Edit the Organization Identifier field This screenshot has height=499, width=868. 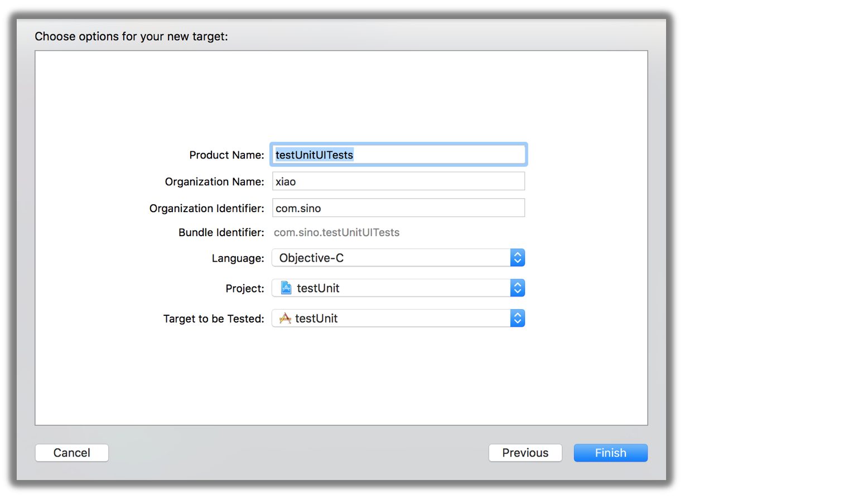398,208
